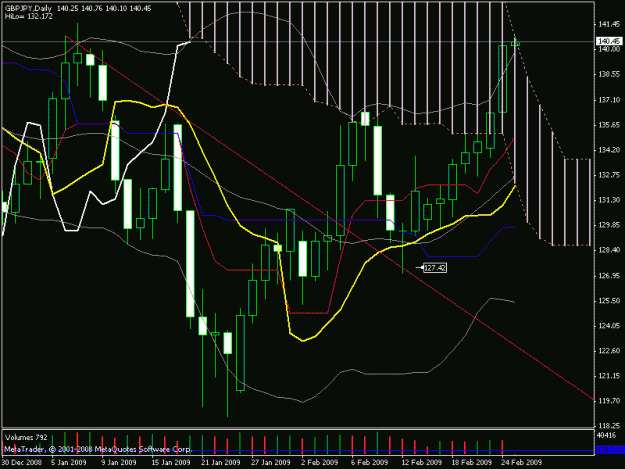Click the 126.95 price axis label

609,276
